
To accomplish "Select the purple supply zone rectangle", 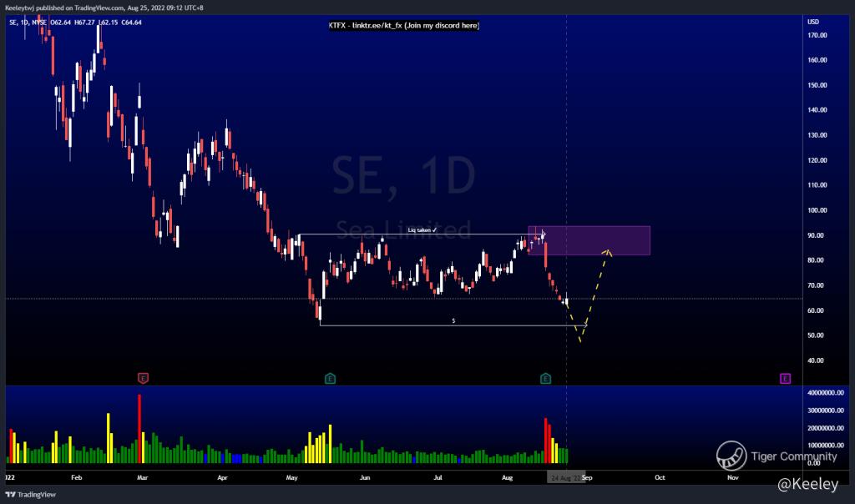I will click(x=589, y=240).
